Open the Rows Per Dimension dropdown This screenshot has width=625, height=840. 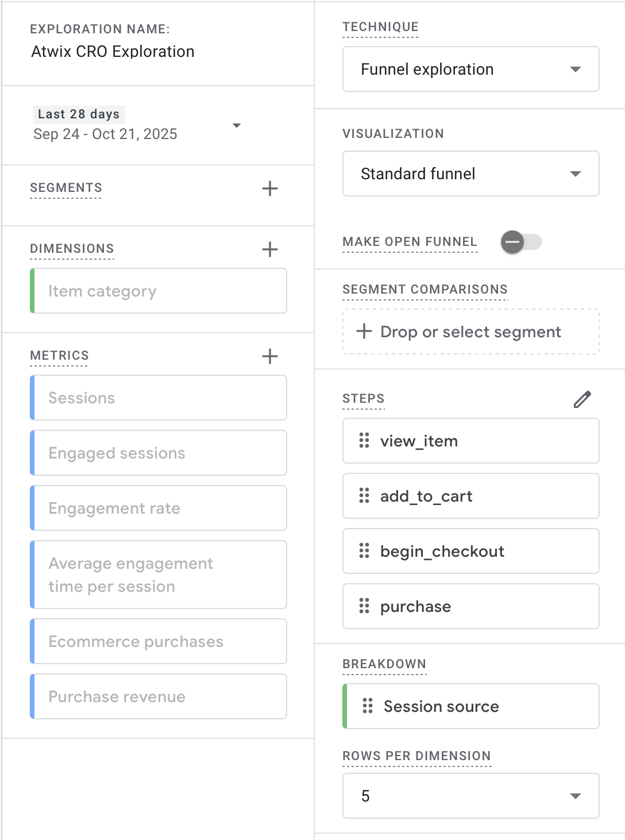pyautogui.click(x=470, y=796)
